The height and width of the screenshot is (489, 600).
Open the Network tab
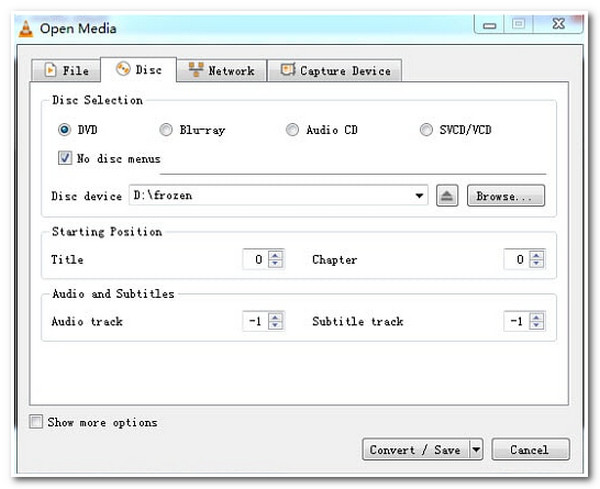(x=222, y=70)
